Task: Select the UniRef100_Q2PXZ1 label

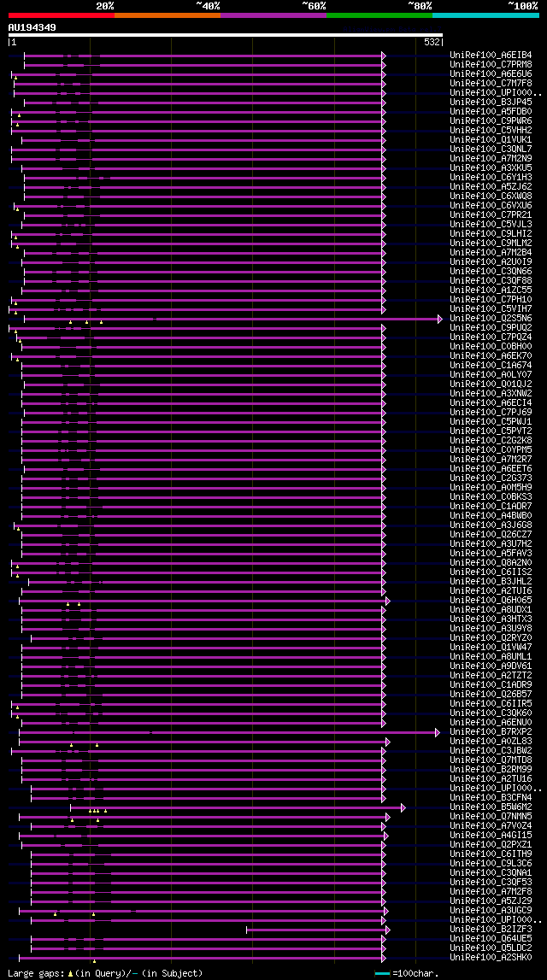Action: click(491, 845)
